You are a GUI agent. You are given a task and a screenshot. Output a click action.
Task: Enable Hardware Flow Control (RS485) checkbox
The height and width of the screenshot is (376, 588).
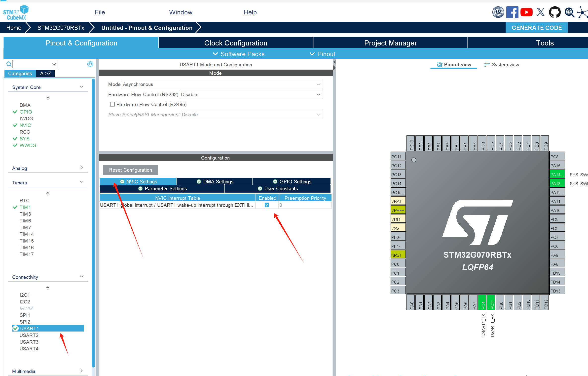pyautogui.click(x=112, y=104)
